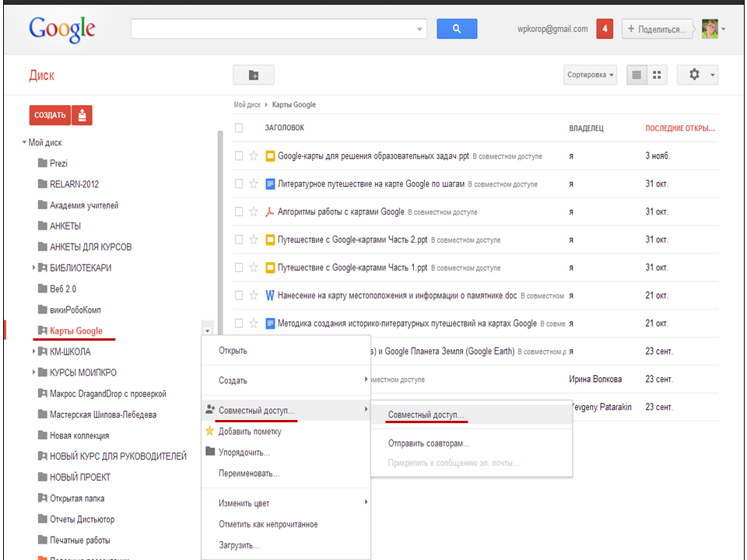
Task: Check the box for Нанесение на карту местоположения .doc
Action: pos(239,296)
